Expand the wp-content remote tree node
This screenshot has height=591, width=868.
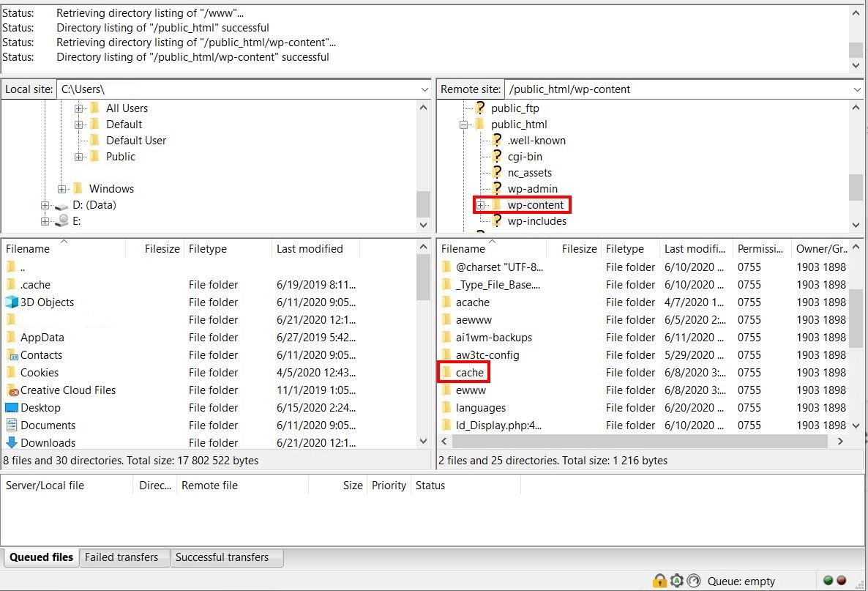tap(481, 205)
